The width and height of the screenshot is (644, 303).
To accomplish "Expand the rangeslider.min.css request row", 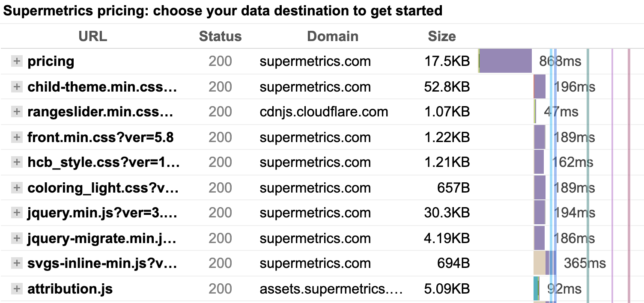I will (16, 112).
